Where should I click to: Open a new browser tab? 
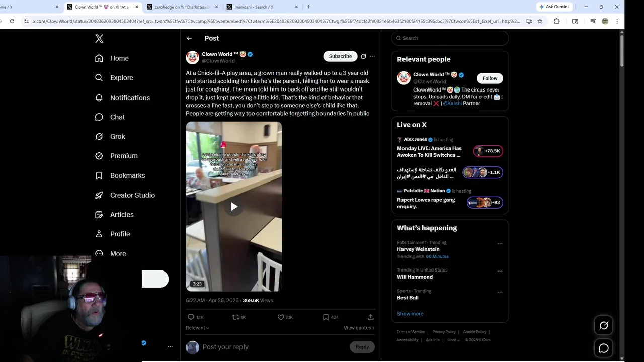308,7
